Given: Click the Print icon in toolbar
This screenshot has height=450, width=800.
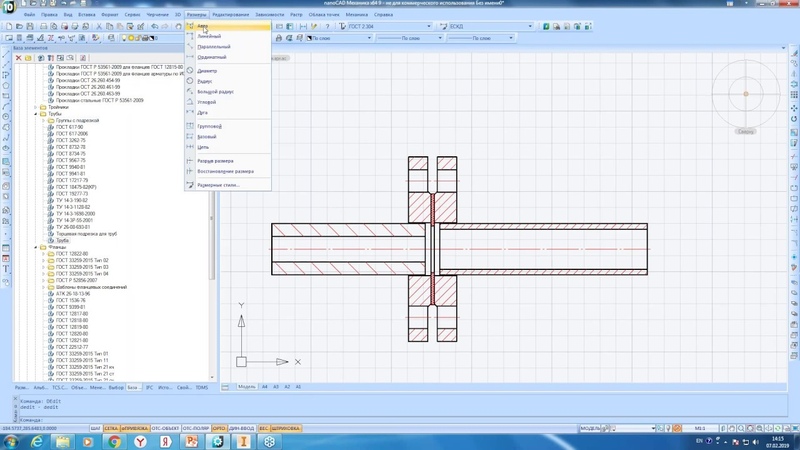Looking at the screenshot, I should point(43,26).
